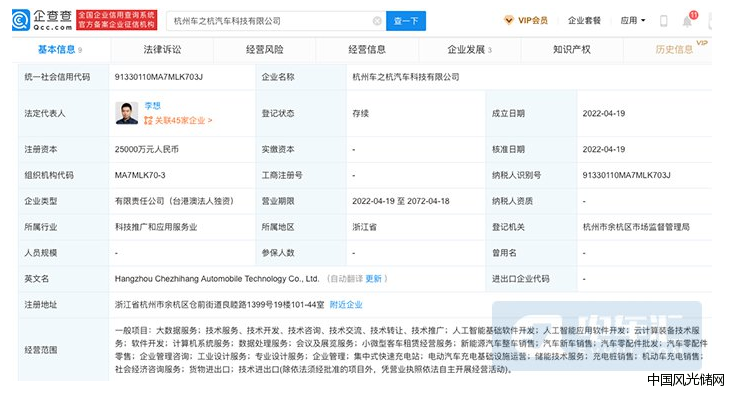The image size is (733, 410).
Task: Select the 存续 registration status value
Action: (360, 114)
